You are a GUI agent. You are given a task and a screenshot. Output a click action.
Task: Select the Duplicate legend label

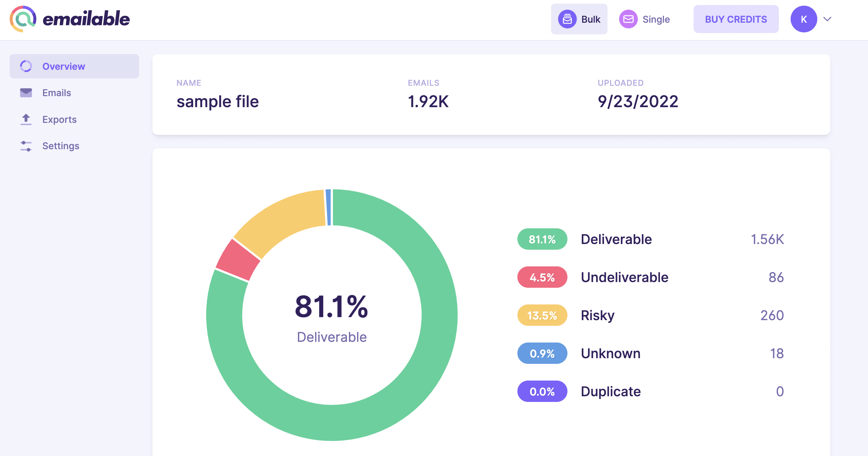coord(610,392)
